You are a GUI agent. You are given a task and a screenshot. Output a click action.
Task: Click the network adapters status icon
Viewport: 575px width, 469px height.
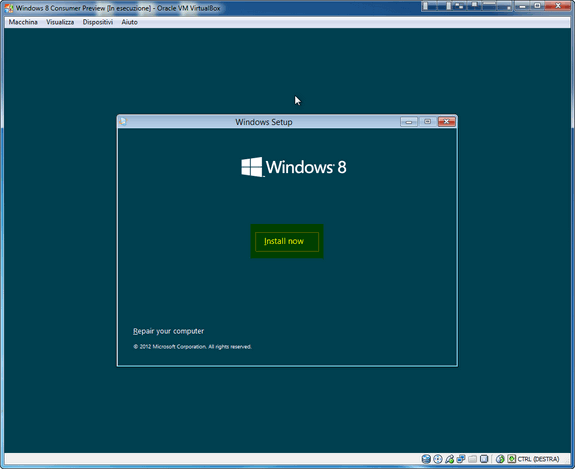tap(461, 458)
